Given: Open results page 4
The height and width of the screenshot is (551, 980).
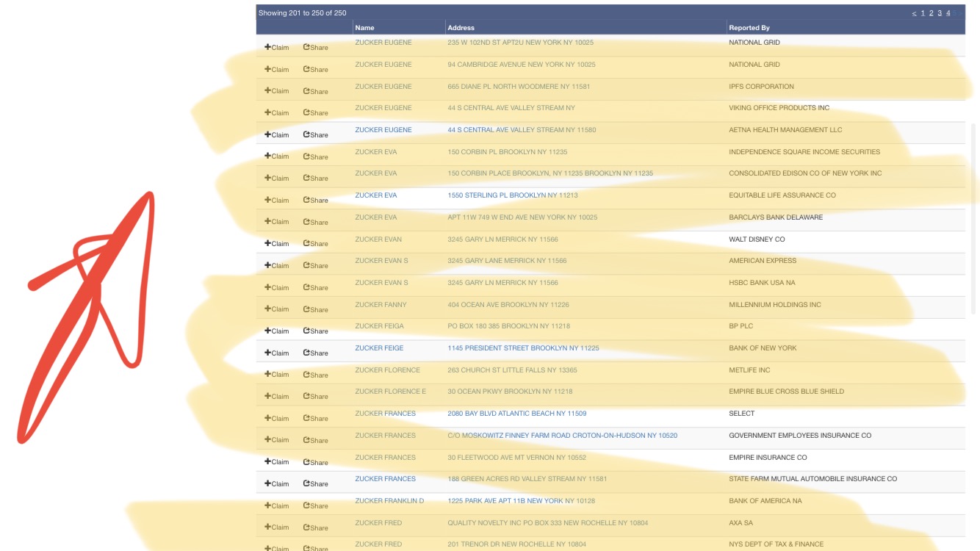Looking at the screenshot, I should coord(948,13).
